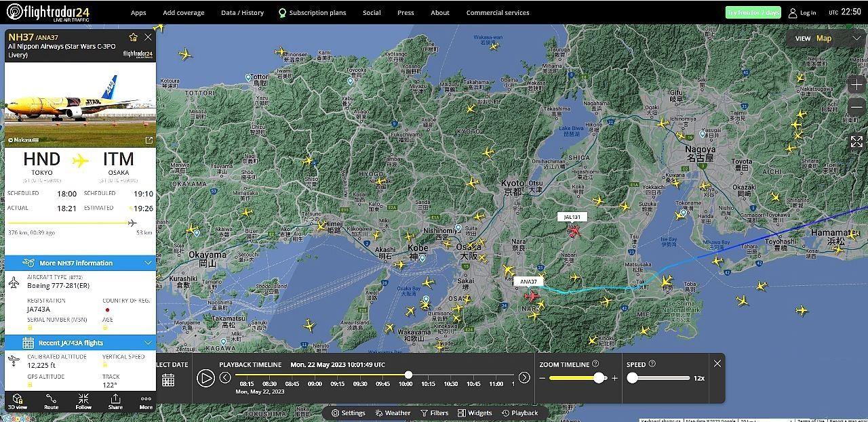
Task: Open Commercial services menu
Action: pyautogui.click(x=498, y=13)
